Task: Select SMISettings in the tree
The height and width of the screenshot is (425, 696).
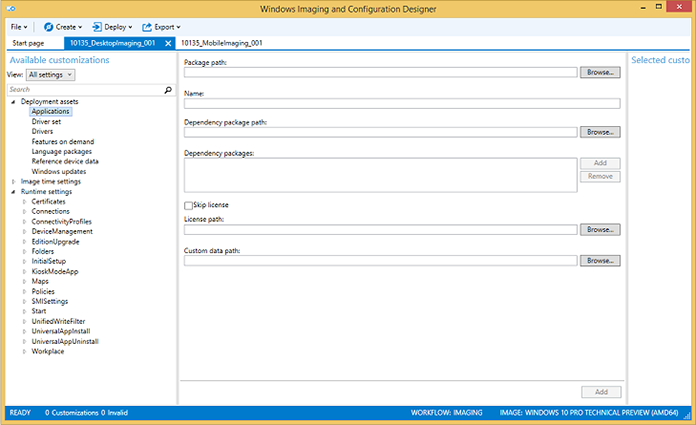Action: pyautogui.click(x=50, y=301)
